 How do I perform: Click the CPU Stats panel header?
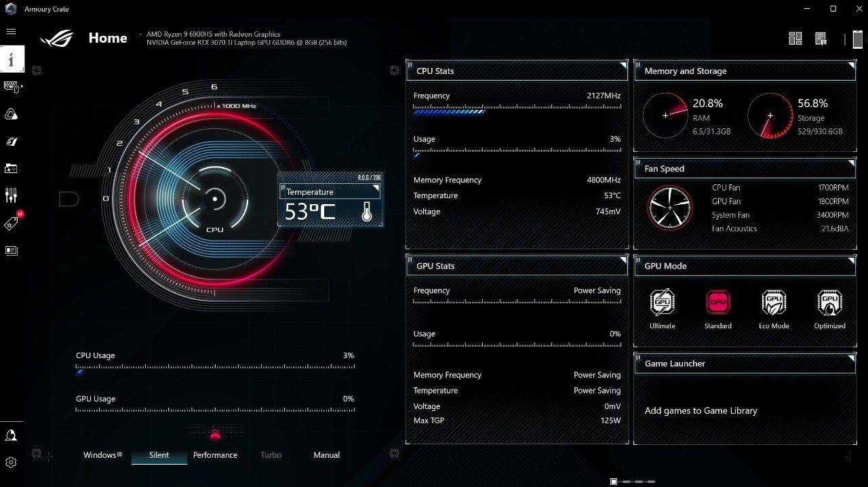517,71
